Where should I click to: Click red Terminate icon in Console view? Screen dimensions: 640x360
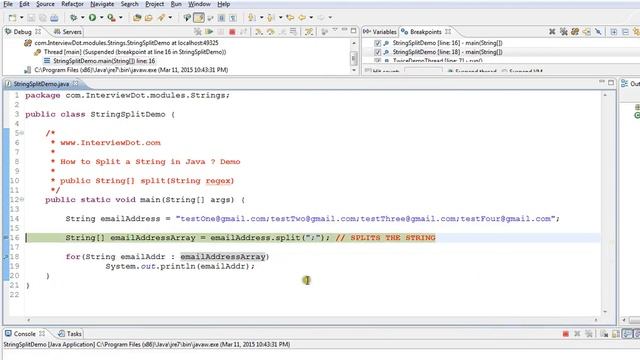[565, 334]
